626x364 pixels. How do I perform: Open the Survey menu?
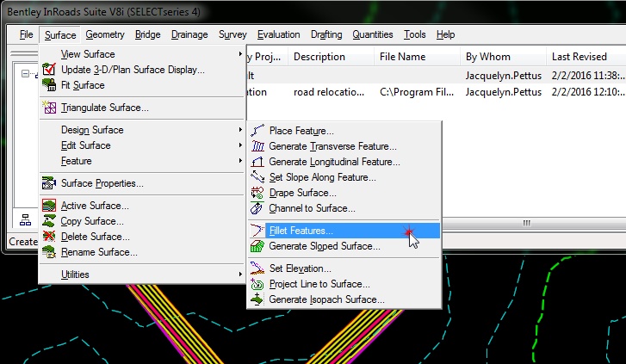click(232, 34)
